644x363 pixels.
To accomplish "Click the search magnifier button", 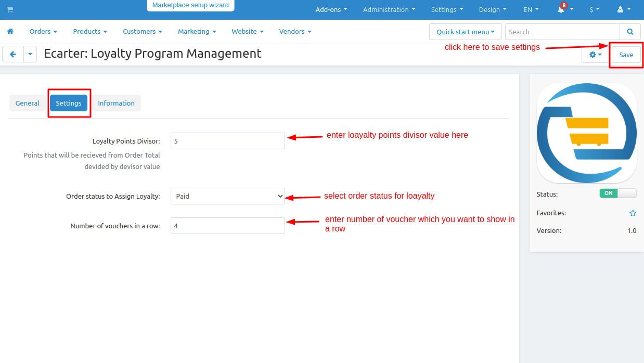I will click(x=630, y=32).
